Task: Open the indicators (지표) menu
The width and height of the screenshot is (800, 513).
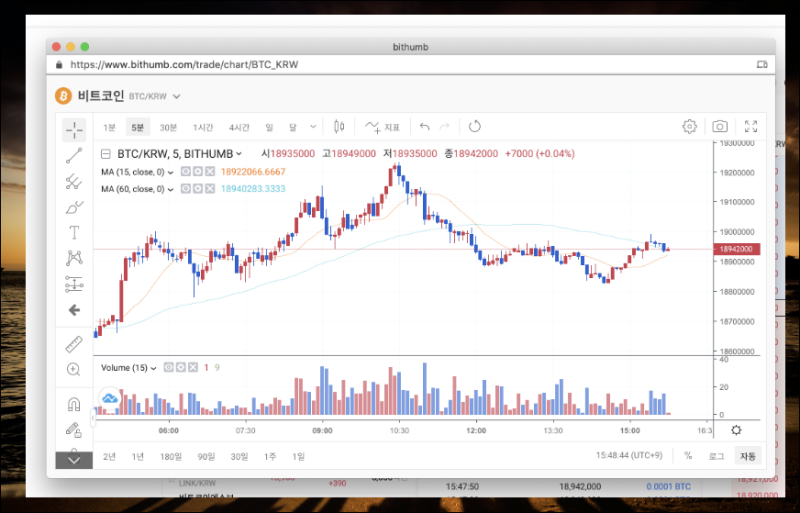Action: [x=383, y=127]
